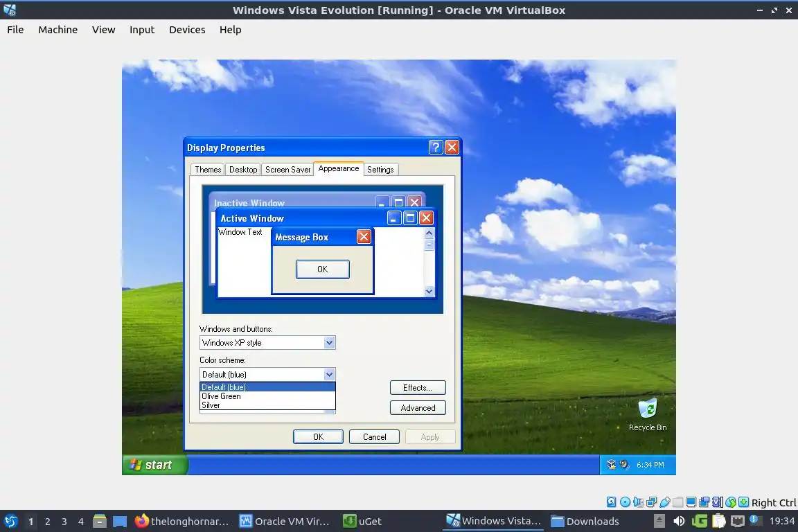The width and height of the screenshot is (798, 532).
Task: Click the VirtualBox window title bar icon
Action: (10, 10)
